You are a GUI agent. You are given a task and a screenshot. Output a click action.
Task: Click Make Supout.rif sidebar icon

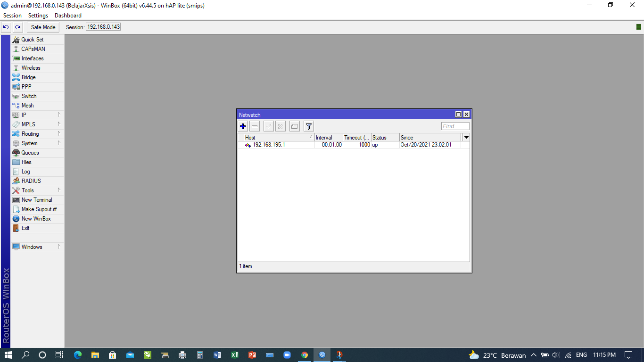coord(16,209)
